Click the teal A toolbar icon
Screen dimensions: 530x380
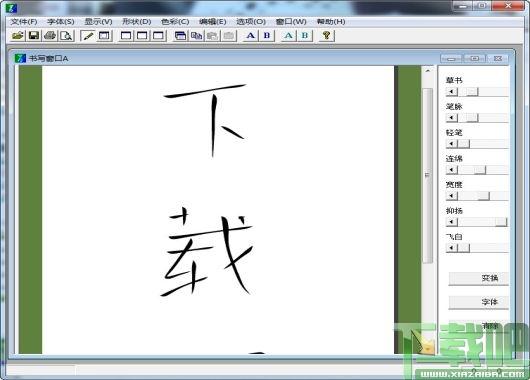(x=288, y=35)
